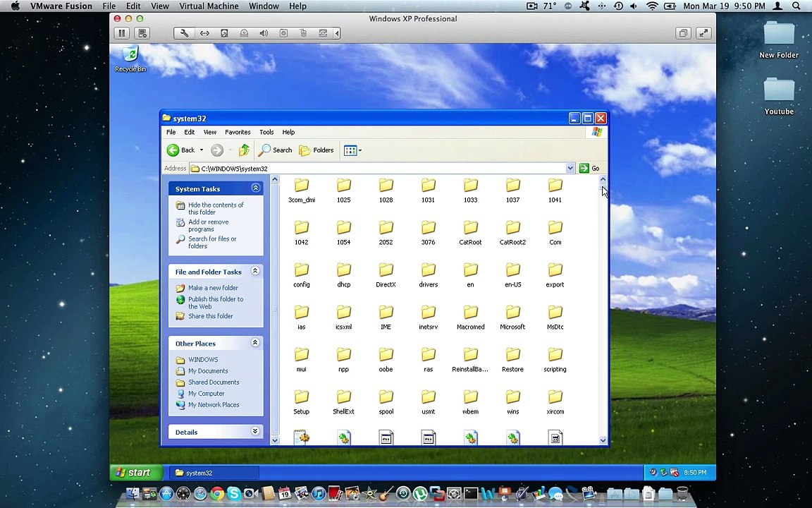Collapse the Other Places panel

coord(255,343)
